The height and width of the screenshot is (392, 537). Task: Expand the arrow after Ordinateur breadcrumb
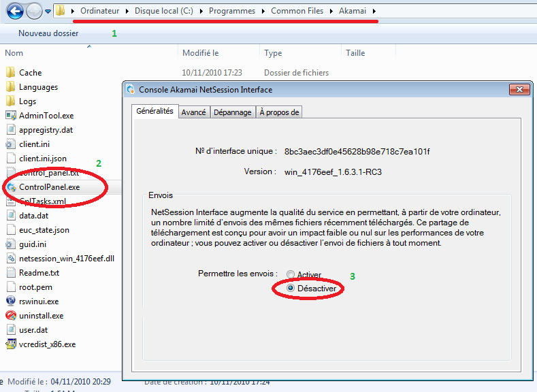pos(127,11)
